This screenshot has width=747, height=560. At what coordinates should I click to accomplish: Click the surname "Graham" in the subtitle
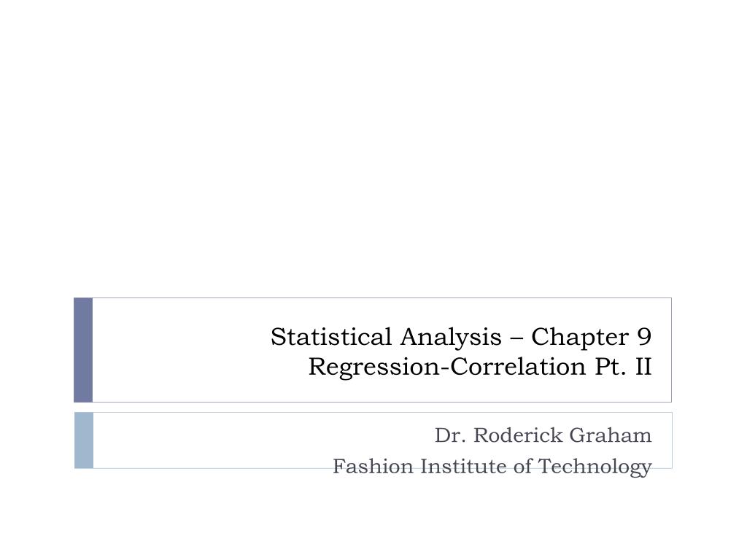pos(611,435)
